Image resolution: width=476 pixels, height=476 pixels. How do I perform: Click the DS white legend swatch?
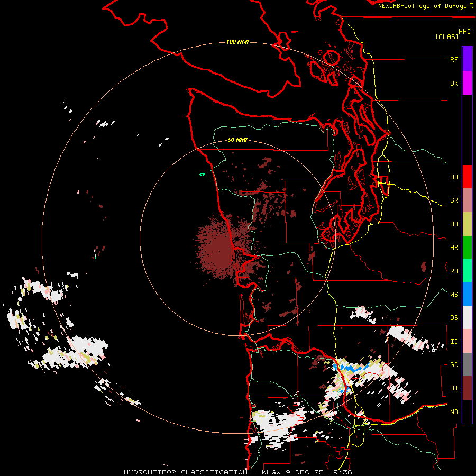click(x=467, y=317)
